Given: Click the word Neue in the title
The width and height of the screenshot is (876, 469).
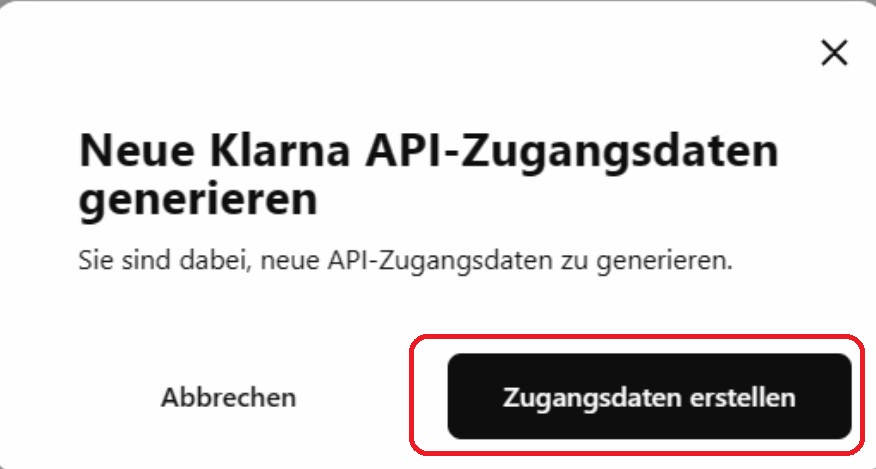Looking at the screenshot, I should 137,150.
